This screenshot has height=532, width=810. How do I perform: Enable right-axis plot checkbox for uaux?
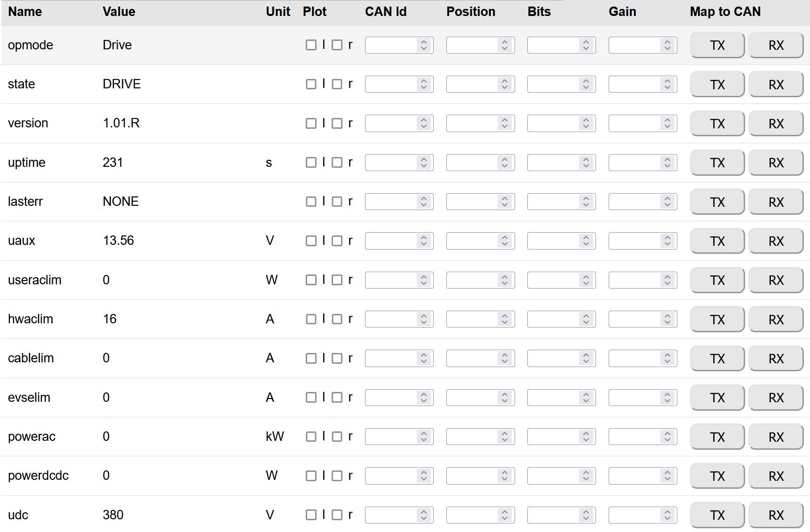coord(337,241)
